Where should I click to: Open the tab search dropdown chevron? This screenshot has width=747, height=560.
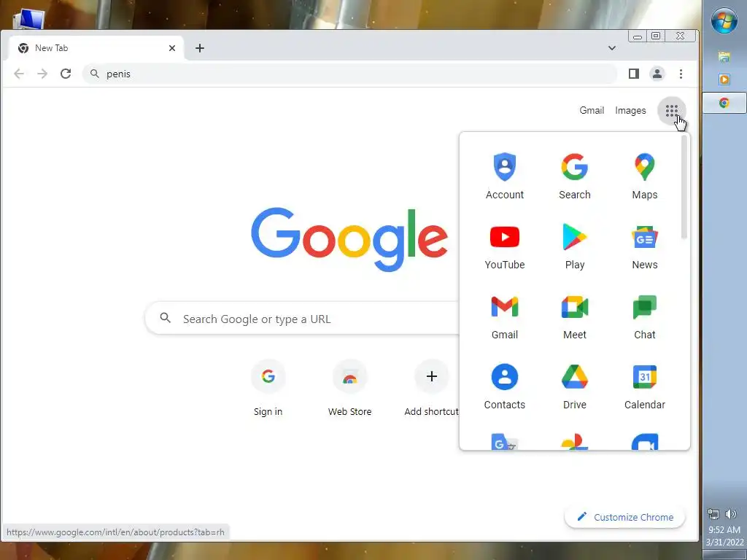coord(612,48)
